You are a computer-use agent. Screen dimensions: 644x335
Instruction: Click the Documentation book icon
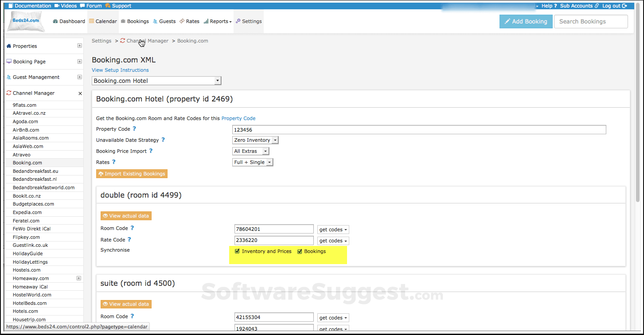(x=11, y=6)
